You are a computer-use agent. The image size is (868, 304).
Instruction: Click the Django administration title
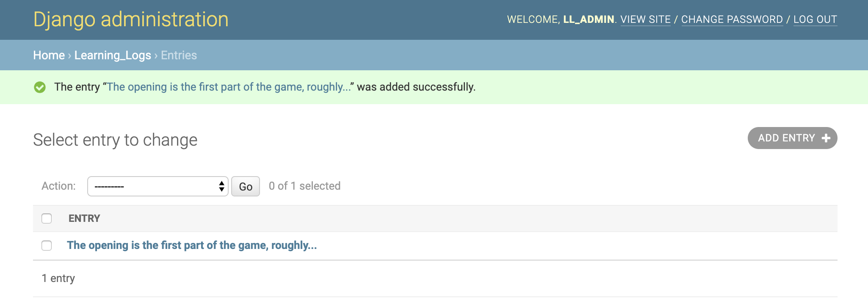pyautogui.click(x=131, y=19)
